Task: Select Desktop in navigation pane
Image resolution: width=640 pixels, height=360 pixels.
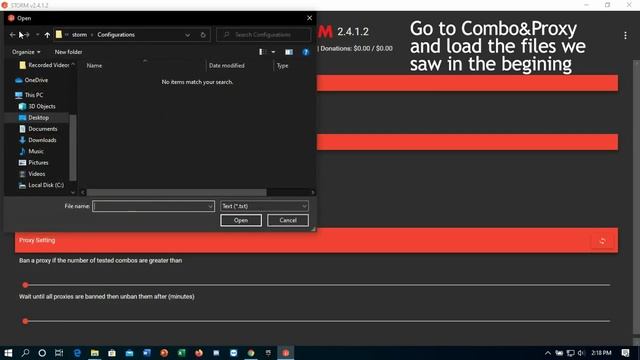Action: 34,118
